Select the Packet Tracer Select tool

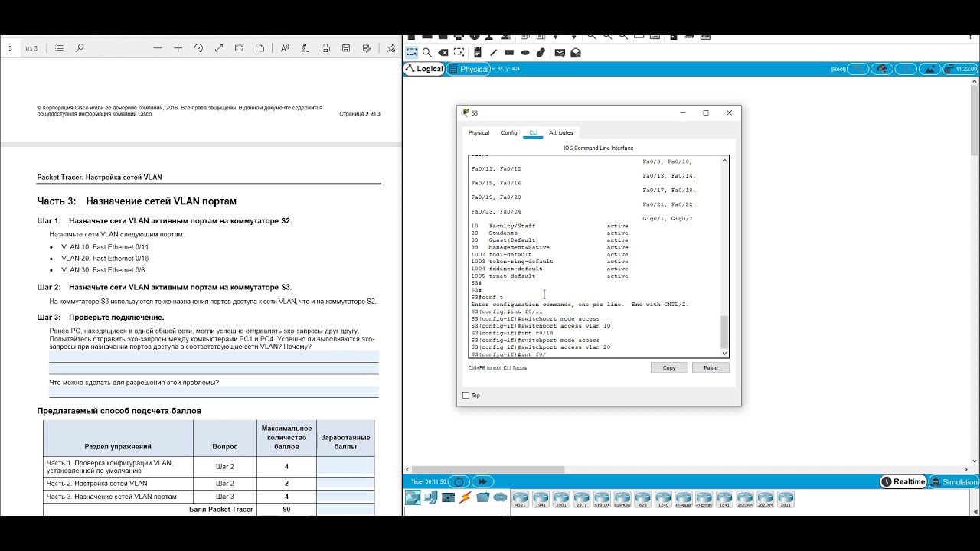tap(412, 53)
